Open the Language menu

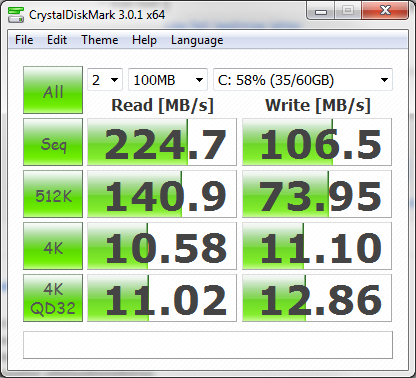(197, 40)
